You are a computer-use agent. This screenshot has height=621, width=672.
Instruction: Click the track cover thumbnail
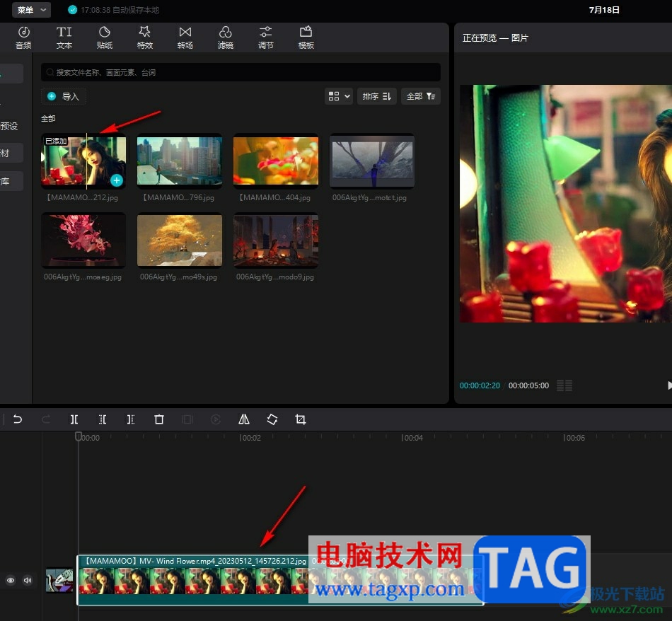click(x=59, y=580)
